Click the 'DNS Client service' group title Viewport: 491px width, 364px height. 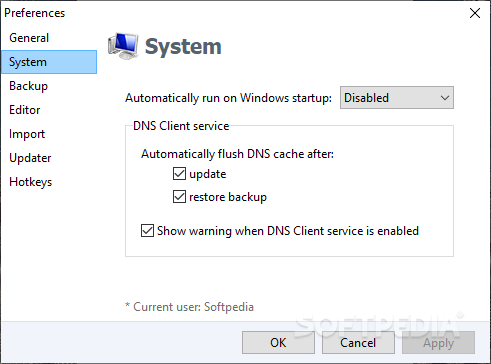click(181, 126)
